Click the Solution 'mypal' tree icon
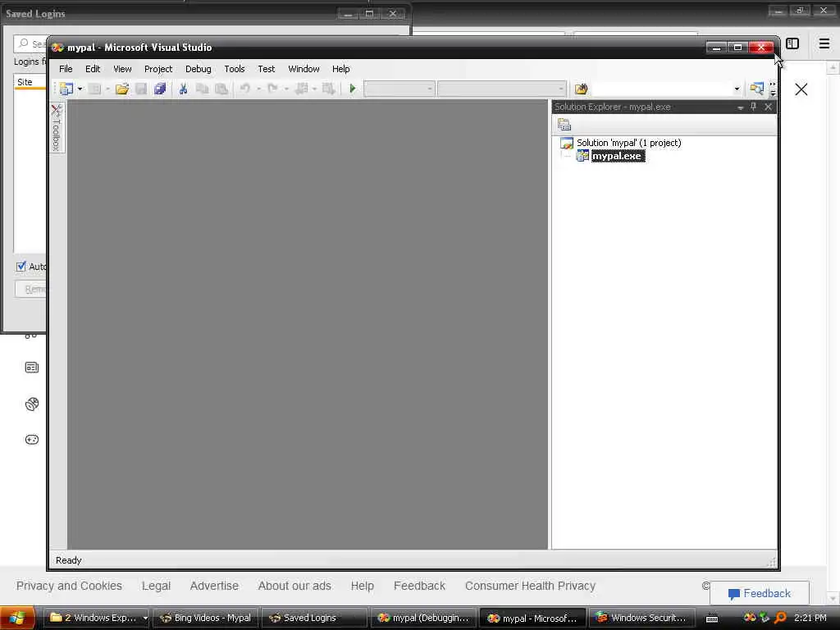The image size is (840, 630). (566, 143)
